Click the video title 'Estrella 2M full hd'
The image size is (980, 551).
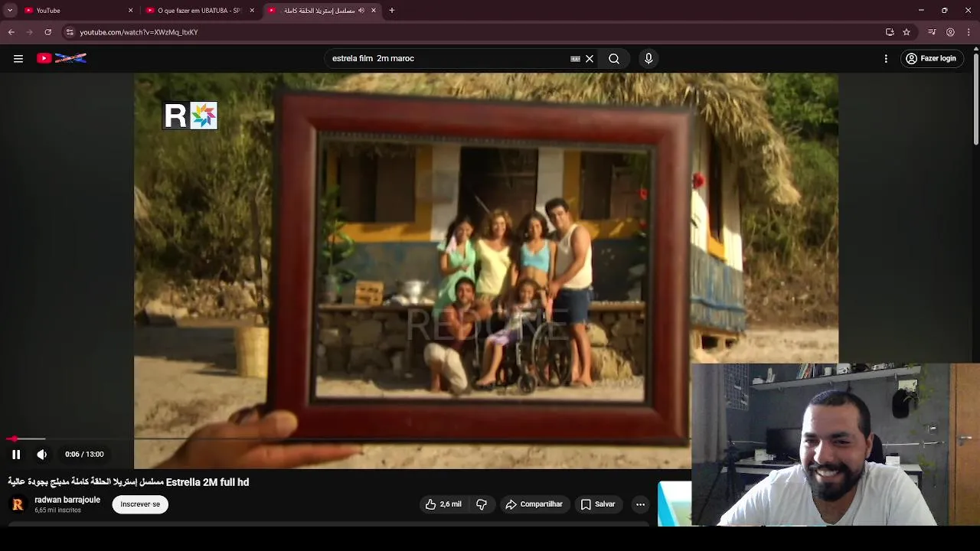coord(129,482)
